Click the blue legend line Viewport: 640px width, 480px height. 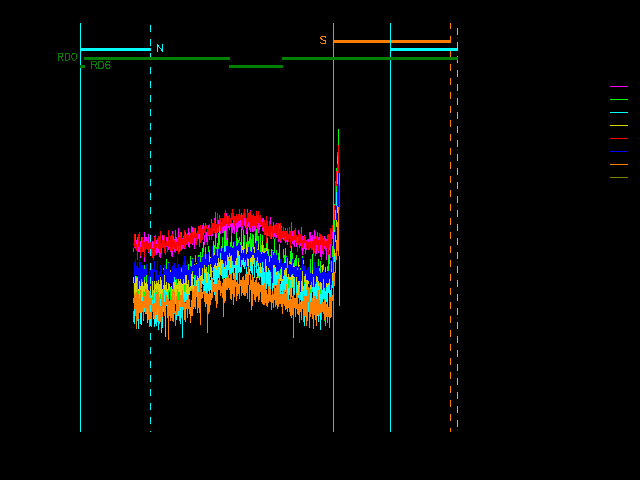[x=619, y=152]
